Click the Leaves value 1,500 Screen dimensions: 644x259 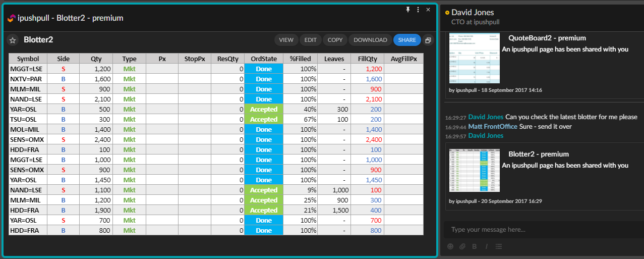click(x=334, y=210)
